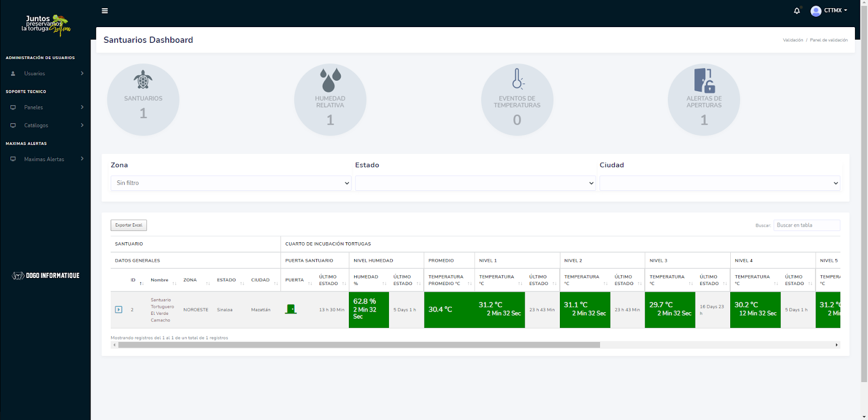Click the Validación breadcrumb link

[x=793, y=40]
